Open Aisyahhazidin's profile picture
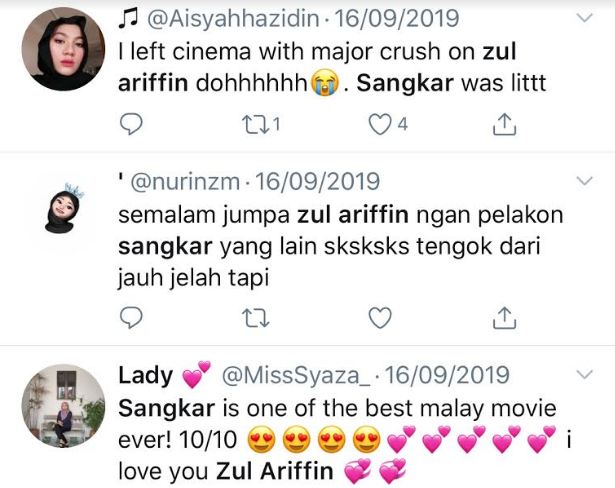The image size is (615, 488). click(63, 49)
